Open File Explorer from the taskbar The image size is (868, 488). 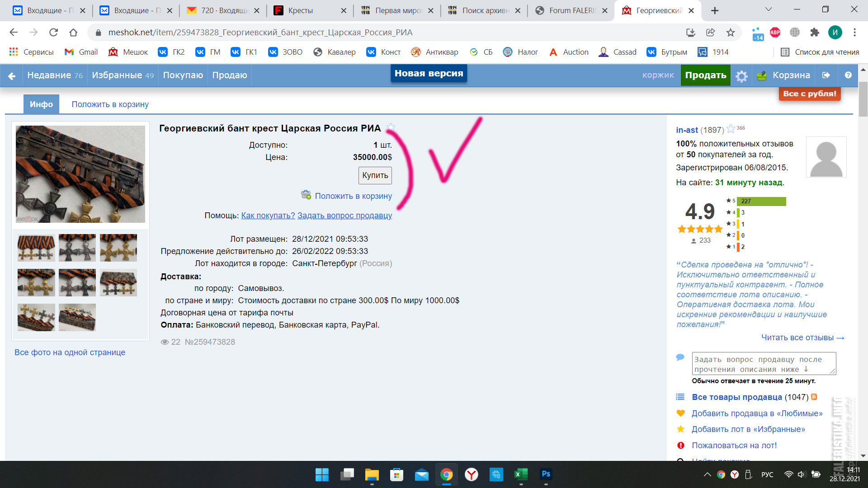click(372, 474)
